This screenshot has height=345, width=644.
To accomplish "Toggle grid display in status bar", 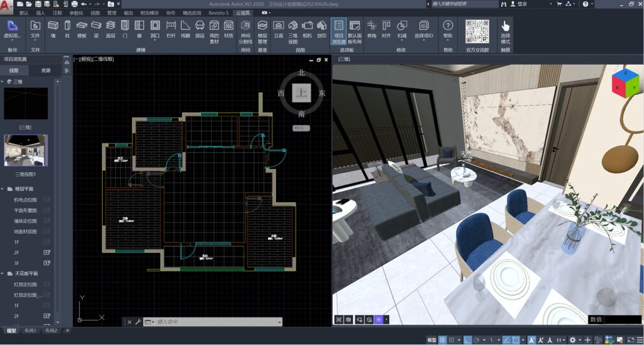I will pos(443,340).
